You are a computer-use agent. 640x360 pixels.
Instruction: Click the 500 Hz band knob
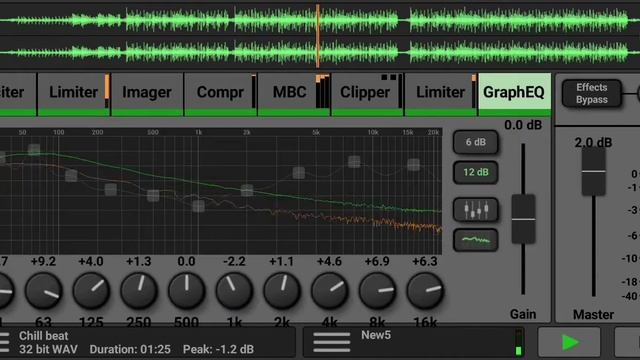click(187, 291)
